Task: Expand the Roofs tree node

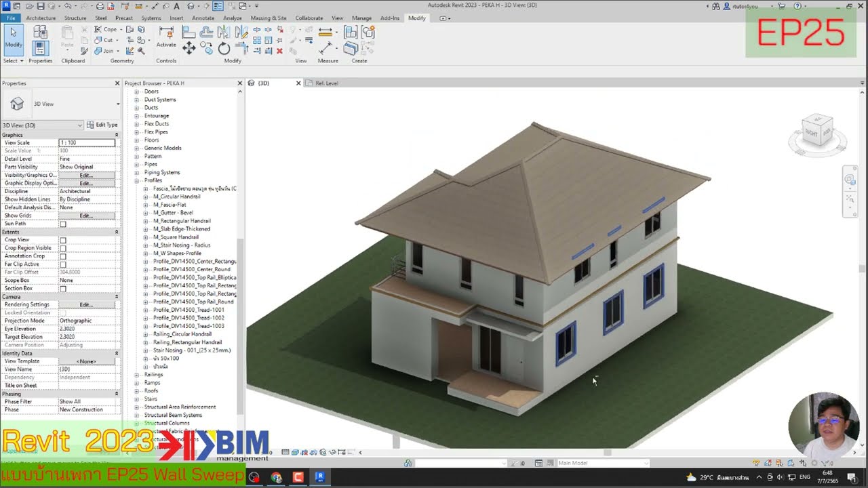Action: [x=136, y=391]
